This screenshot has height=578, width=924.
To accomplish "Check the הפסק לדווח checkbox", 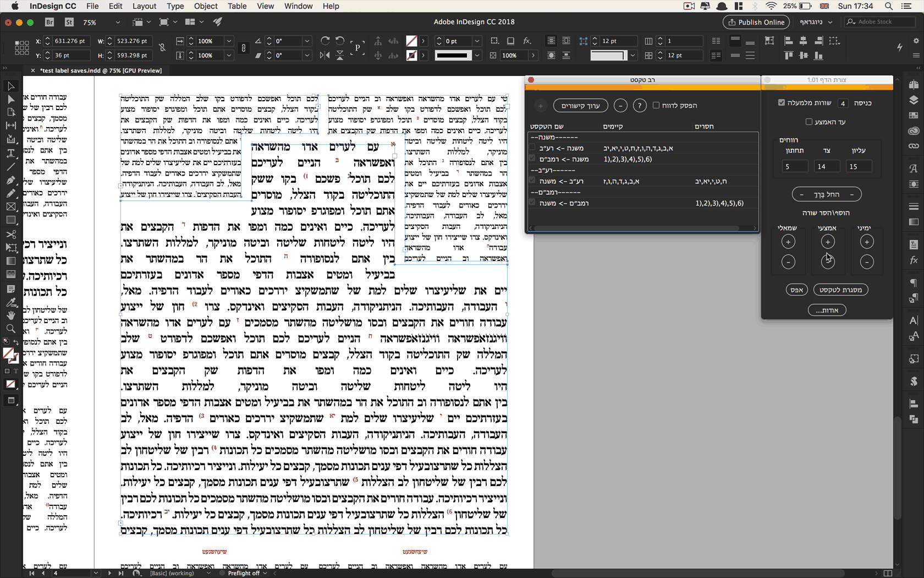I will pyautogui.click(x=656, y=105).
